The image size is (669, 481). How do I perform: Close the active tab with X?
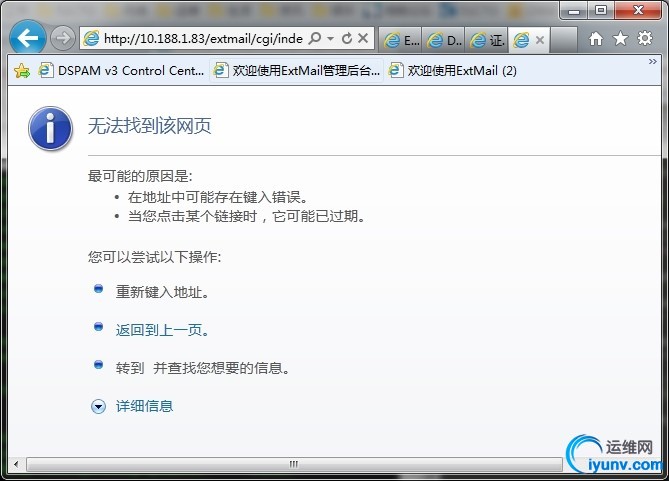pos(540,40)
